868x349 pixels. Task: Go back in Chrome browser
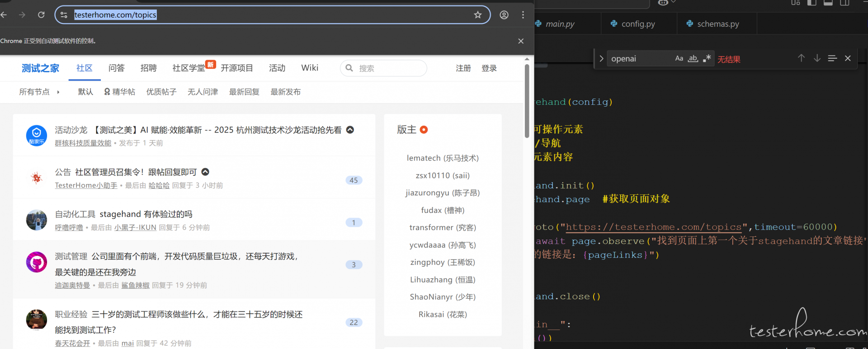(4, 15)
